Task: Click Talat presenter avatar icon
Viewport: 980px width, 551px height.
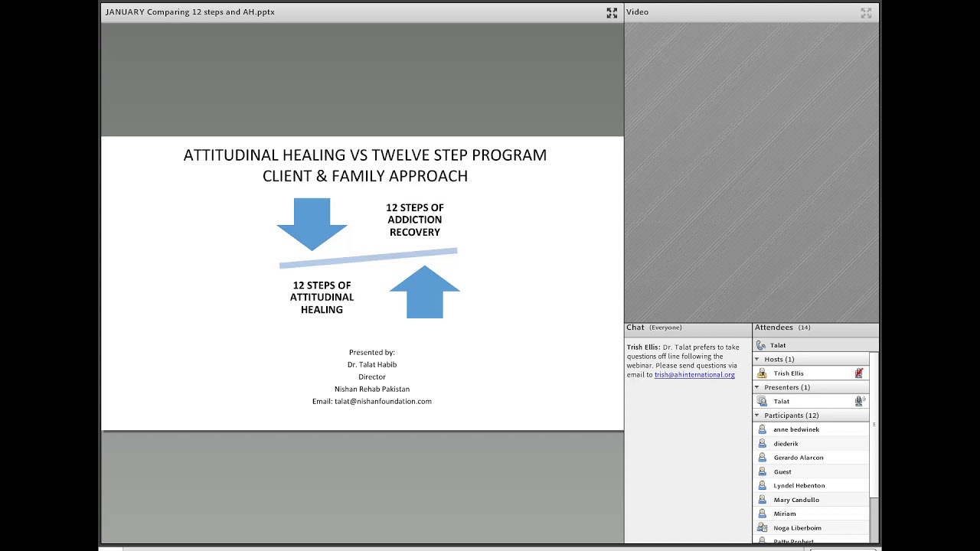Action: click(762, 401)
